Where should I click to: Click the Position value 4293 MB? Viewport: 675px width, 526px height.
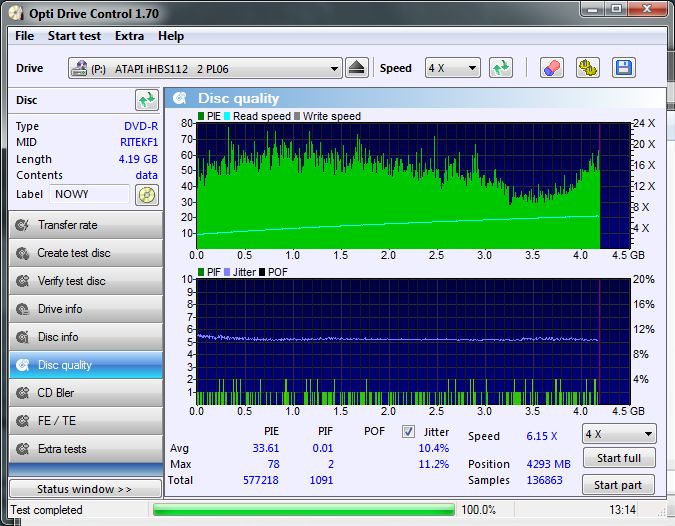tap(548, 464)
